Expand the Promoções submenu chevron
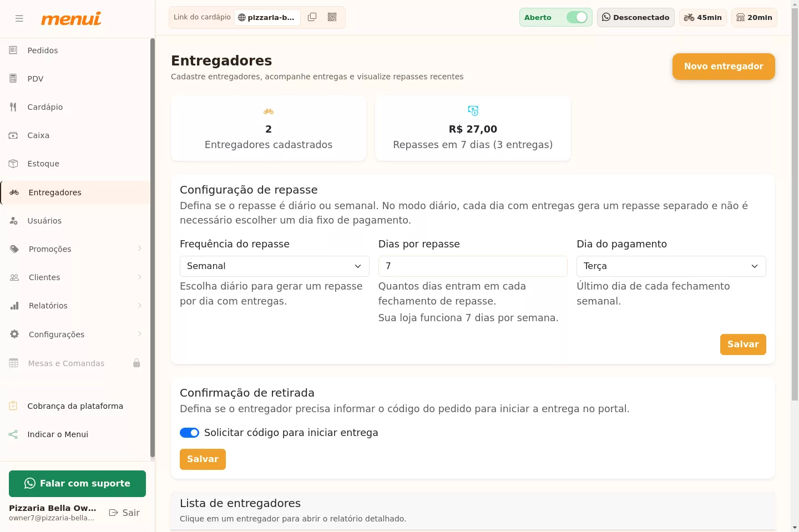Screen dimensions: 799x532 (x=140, y=249)
